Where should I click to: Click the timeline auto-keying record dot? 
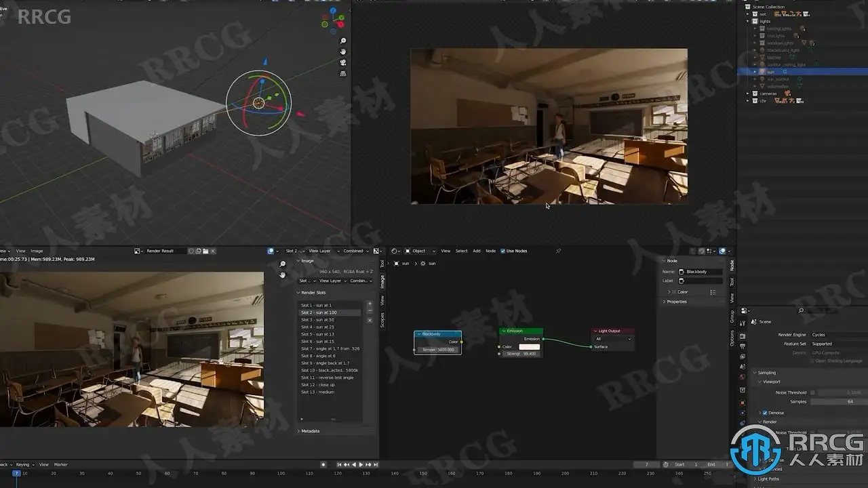(323, 464)
